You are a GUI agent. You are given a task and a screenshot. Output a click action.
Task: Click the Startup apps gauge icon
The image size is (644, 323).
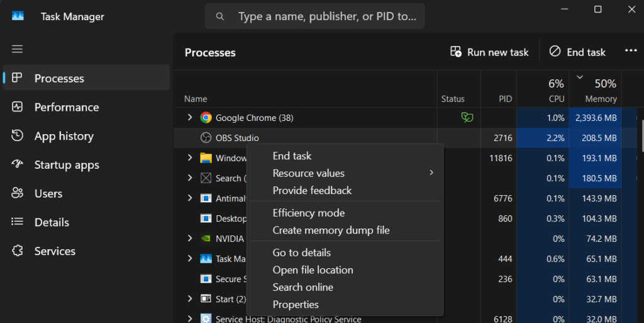[17, 164]
